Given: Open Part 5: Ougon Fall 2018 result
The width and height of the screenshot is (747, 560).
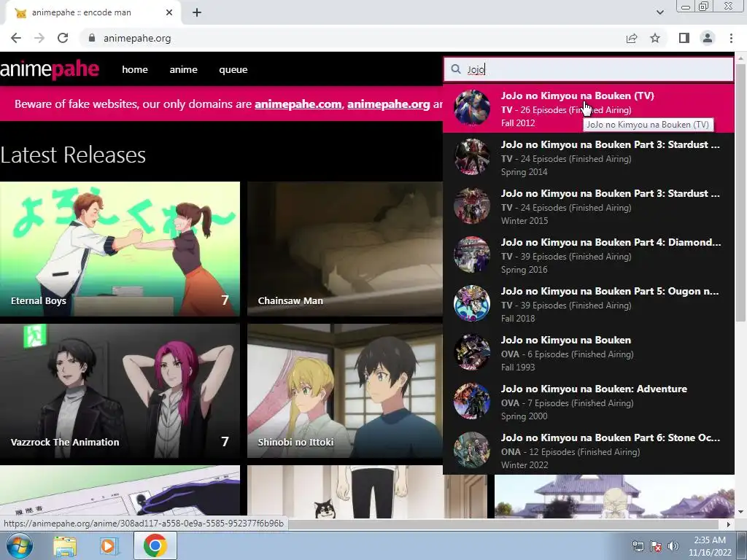Looking at the screenshot, I should click(589, 304).
